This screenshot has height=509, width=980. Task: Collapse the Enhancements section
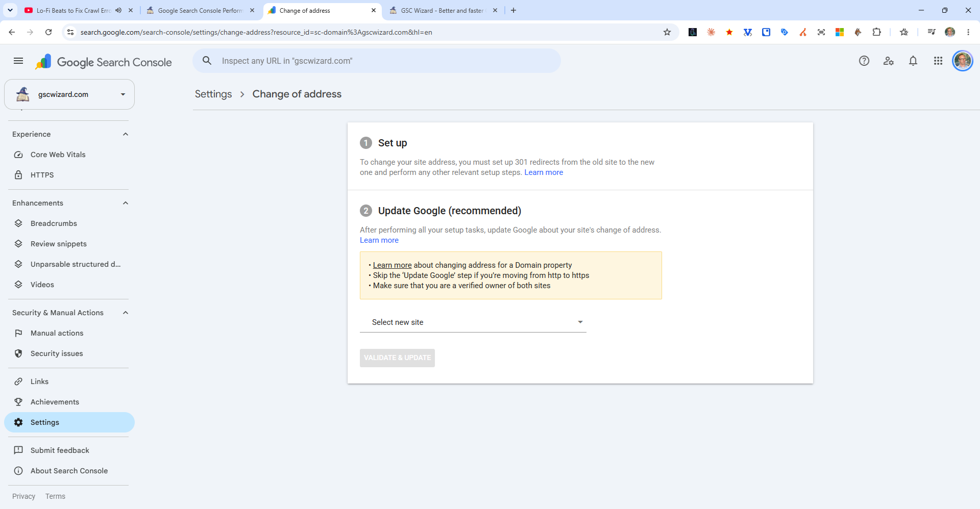tap(126, 203)
